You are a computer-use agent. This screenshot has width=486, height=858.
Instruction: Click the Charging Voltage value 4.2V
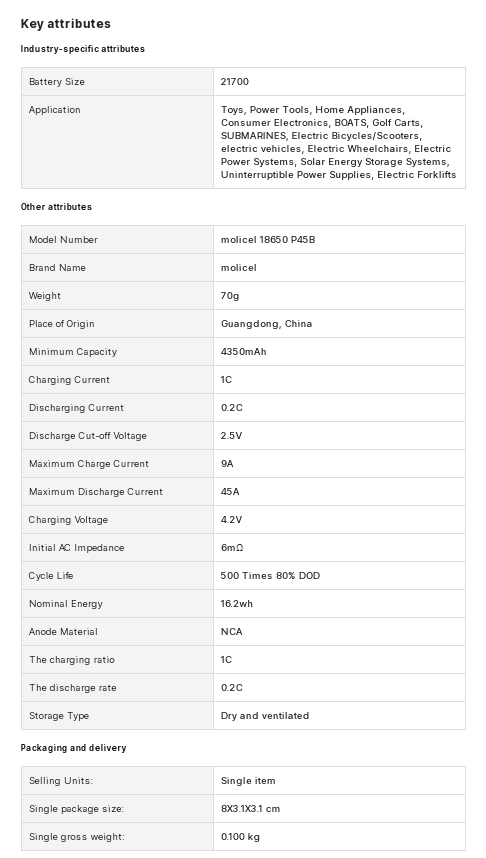pyautogui.click(x=232, y=520)
